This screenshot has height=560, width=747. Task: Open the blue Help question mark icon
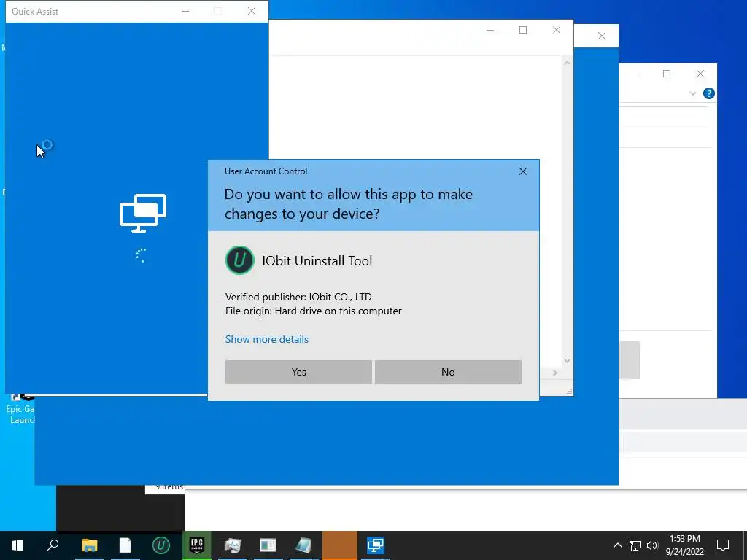tap(708, 93)
